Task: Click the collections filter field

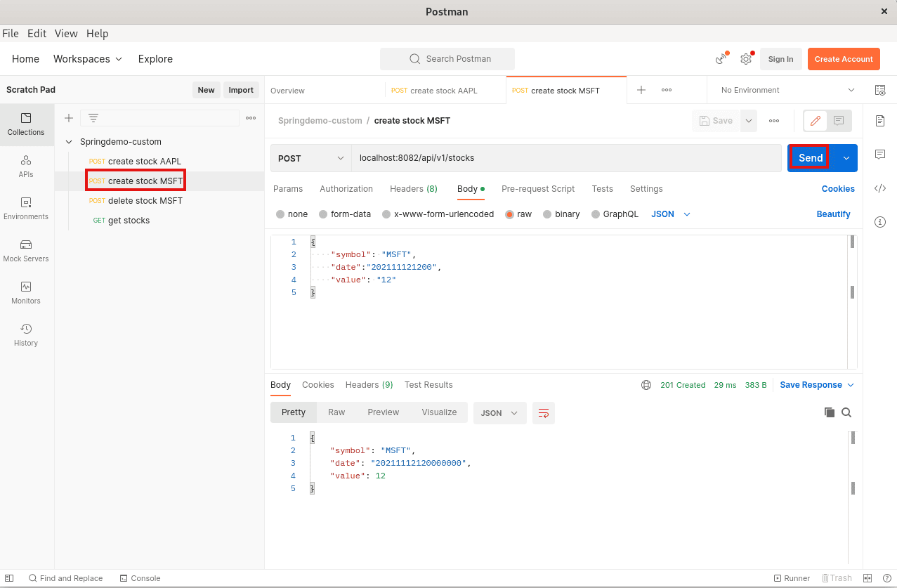Action: 160,118
